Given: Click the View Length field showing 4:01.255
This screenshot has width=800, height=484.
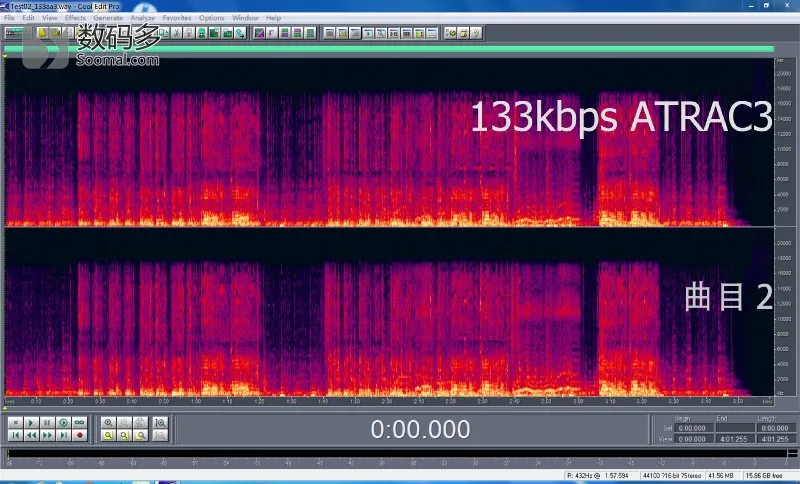Looking at the screenshot, I should click(x=777, y=439).
